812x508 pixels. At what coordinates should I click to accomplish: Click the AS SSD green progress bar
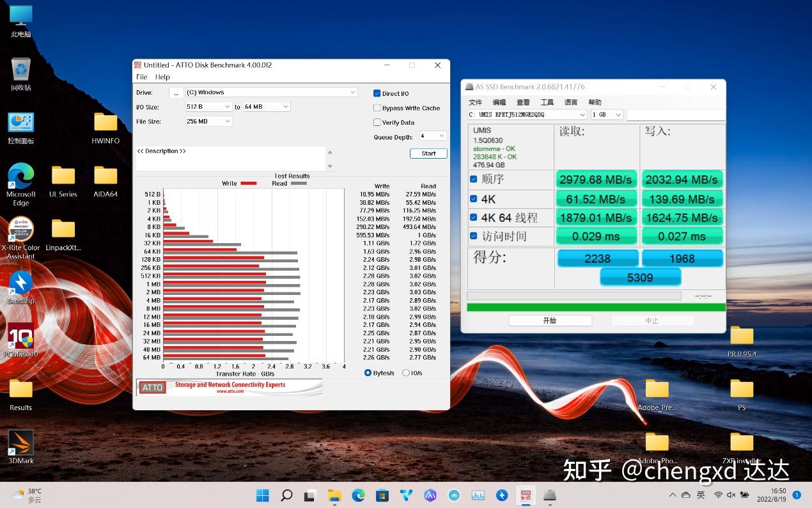pos(596,307)
